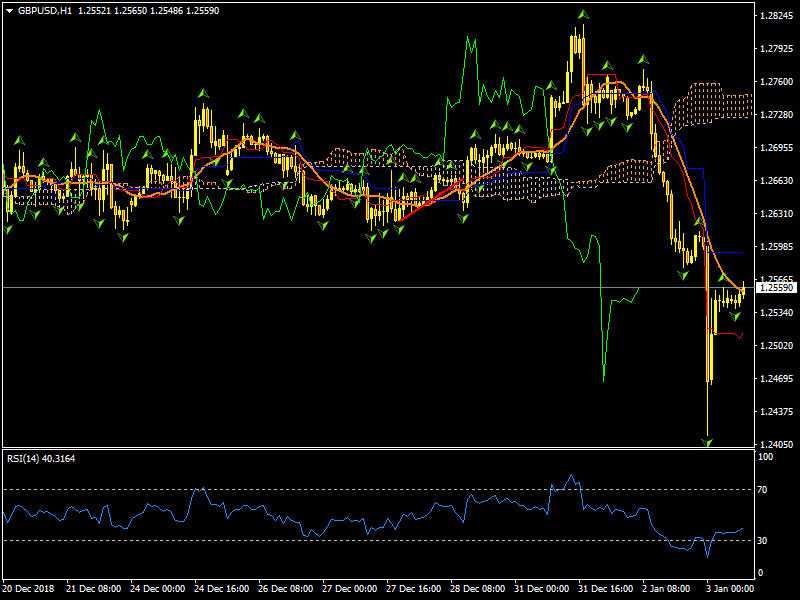Click the 1.28245 label on price scale
Screen dimensions: 800x600
776,16
